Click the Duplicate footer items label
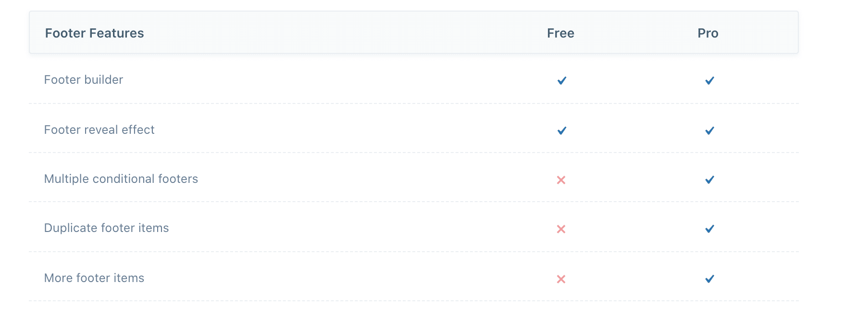 click(x=106, y=228)
